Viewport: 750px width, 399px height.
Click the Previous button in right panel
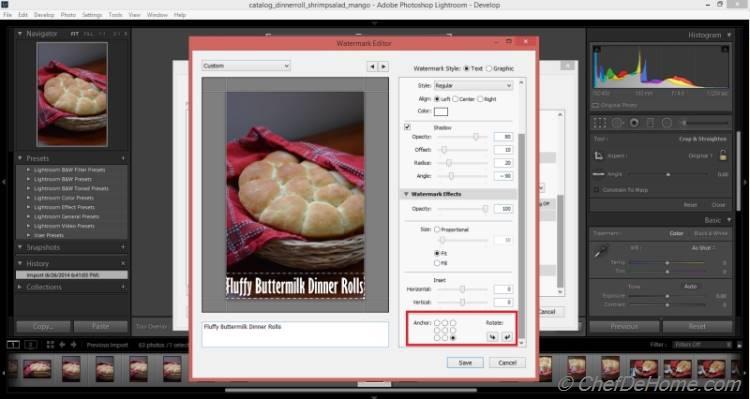tap(624, 326)
